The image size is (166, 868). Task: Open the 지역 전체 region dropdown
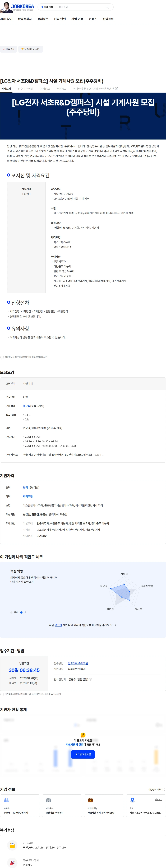point(48,7)
